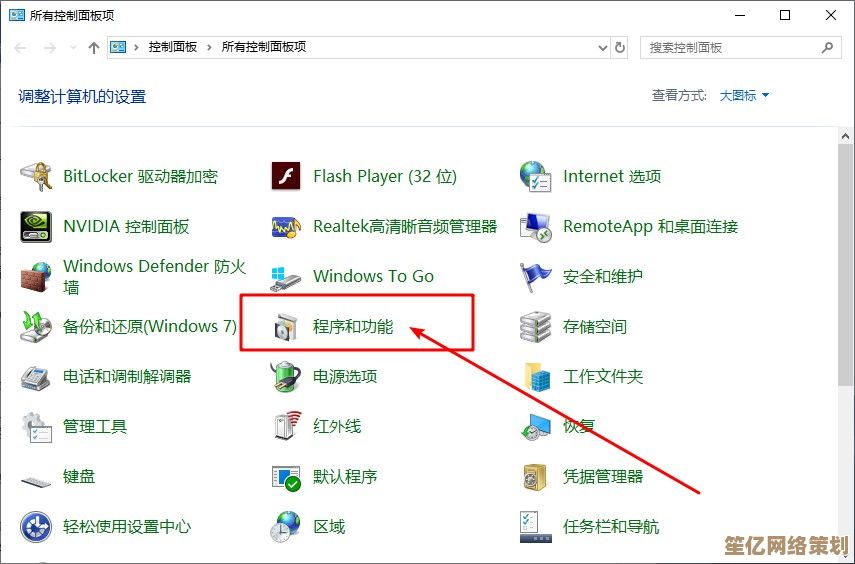855x564 pixels.
Task: Open BitLocker 驱动器加密 icon
Action: coord(37,177)
